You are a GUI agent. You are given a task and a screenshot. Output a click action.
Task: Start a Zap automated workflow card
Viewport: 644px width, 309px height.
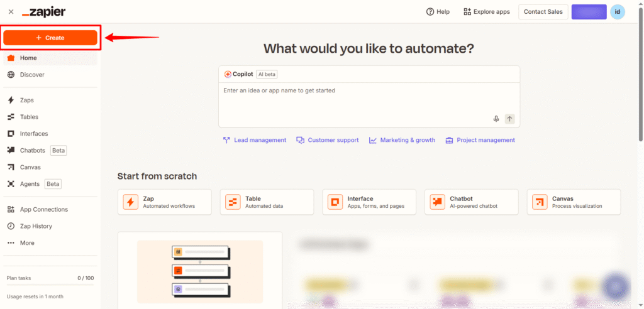click(x=165, y=202)
